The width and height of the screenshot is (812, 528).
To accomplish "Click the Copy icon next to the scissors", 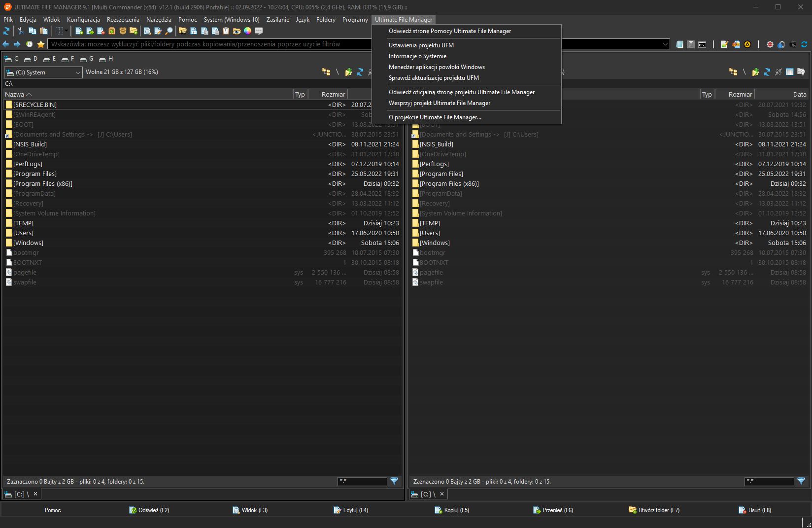I will coord(33,31).
